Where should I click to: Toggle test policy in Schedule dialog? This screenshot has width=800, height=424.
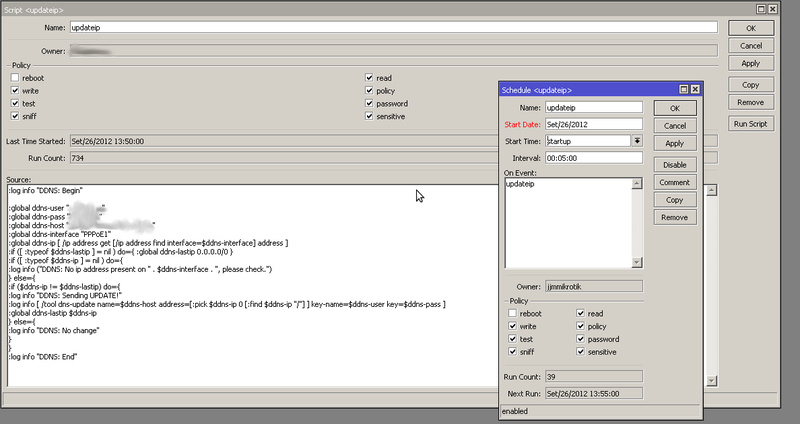pos(512,339)
